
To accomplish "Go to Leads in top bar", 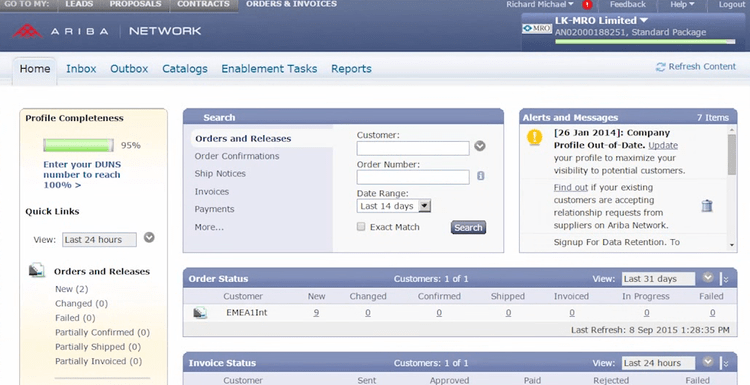I will pyautogui.click(x=79, y=4).
